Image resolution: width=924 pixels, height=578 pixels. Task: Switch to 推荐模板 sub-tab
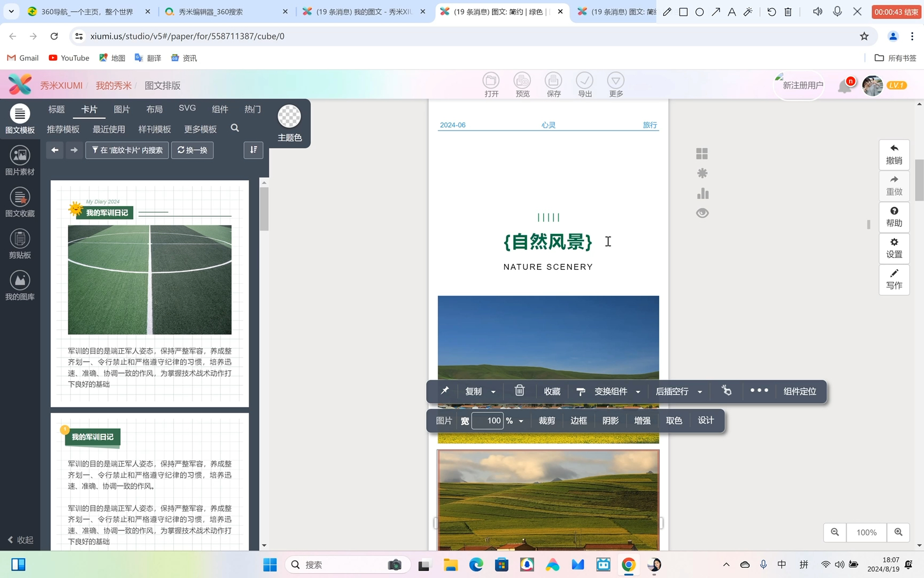tap(63, 130)
